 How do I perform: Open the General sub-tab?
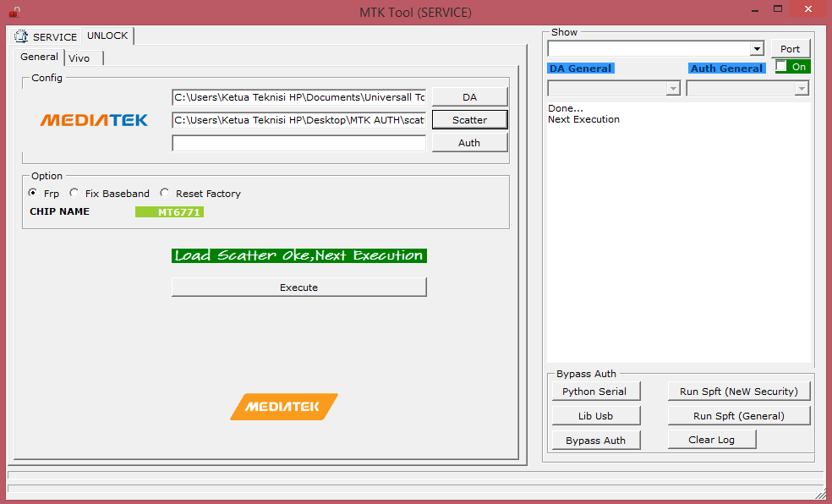point(39,57)
